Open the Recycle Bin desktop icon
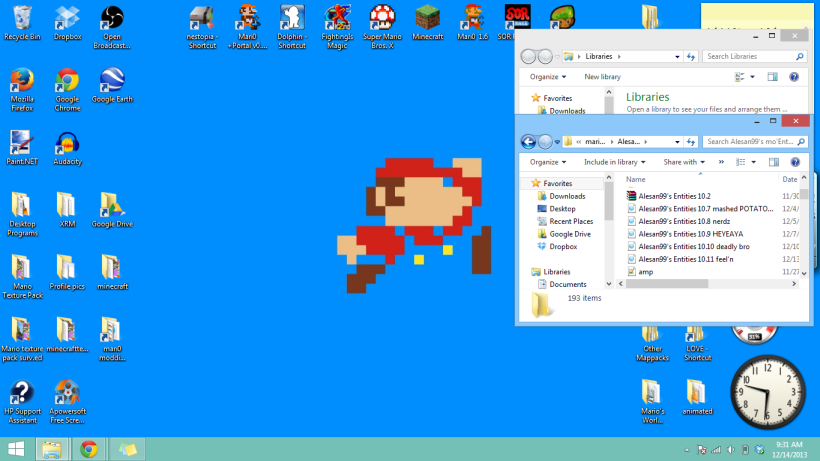The height and width of the screenshot is (461, 820). click(x=22, y=24)
